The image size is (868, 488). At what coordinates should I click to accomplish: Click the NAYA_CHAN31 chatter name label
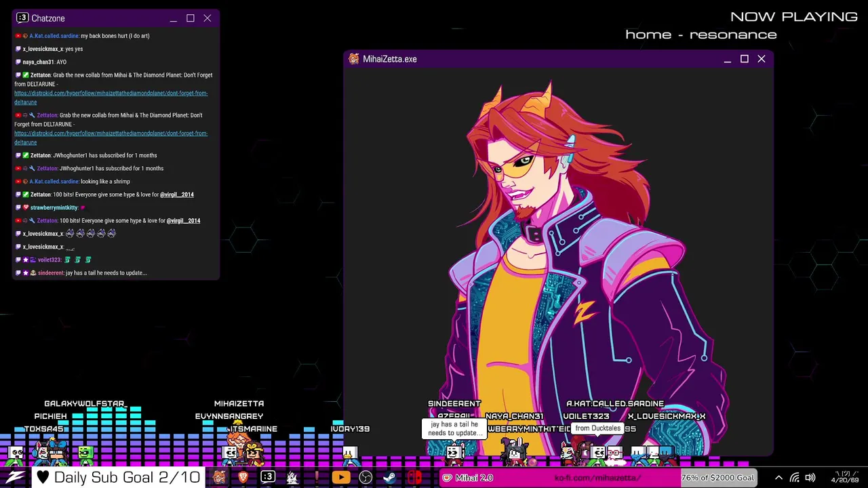coord(515,416)
